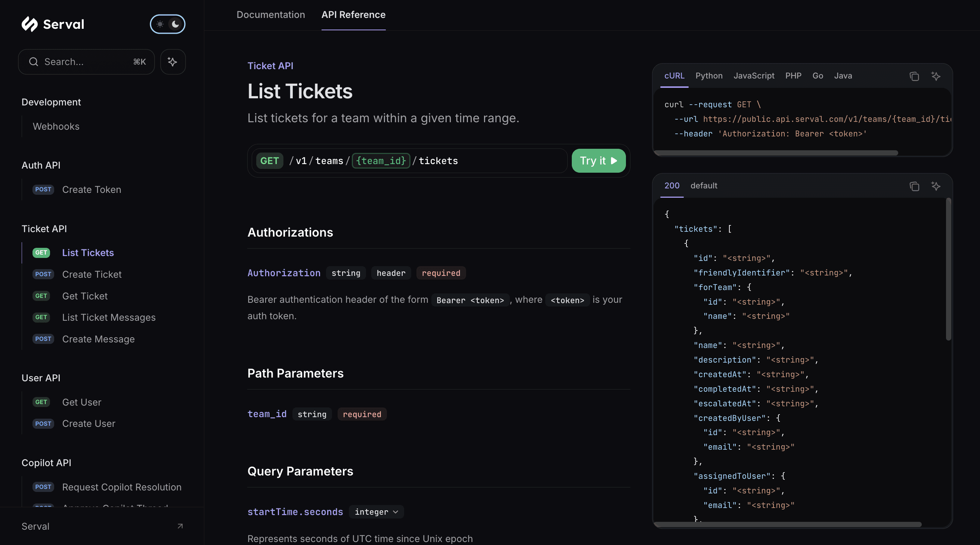Click the Ticket API breadcrumb above the title
Viewport: 980px width, 545px height.
click(270, 66)
